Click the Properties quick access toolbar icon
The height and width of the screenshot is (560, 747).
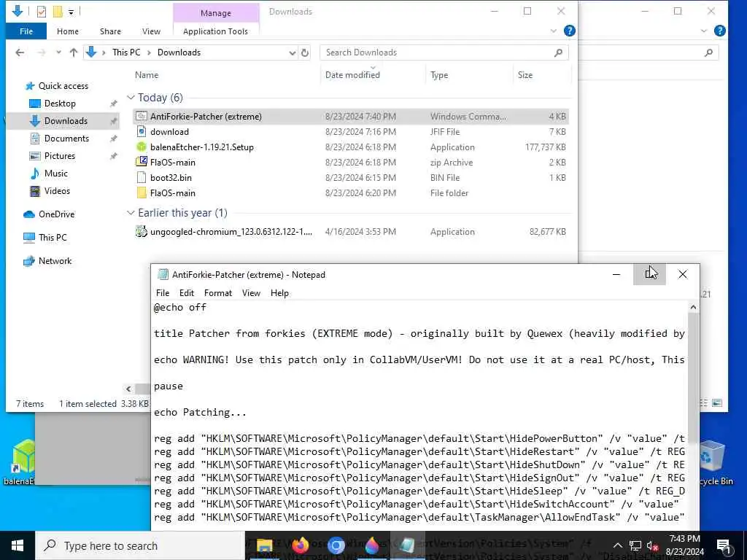[x=42, y=12]
